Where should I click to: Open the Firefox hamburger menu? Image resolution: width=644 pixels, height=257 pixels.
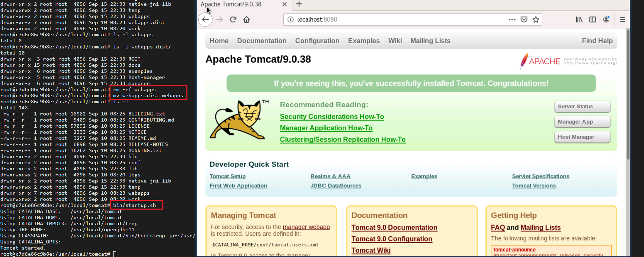(623, 20)
